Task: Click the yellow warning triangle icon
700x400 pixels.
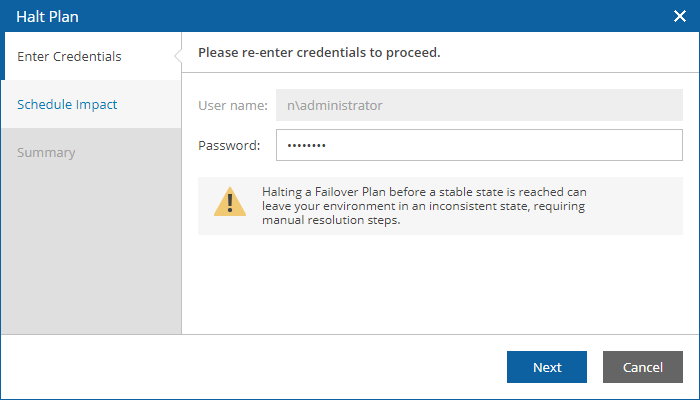Action: (x=230, y=202)
